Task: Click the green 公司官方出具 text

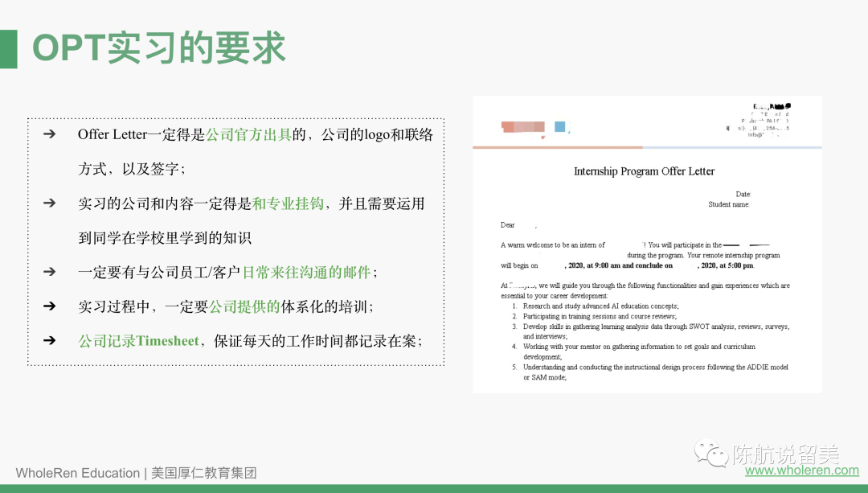Action: 249,134
